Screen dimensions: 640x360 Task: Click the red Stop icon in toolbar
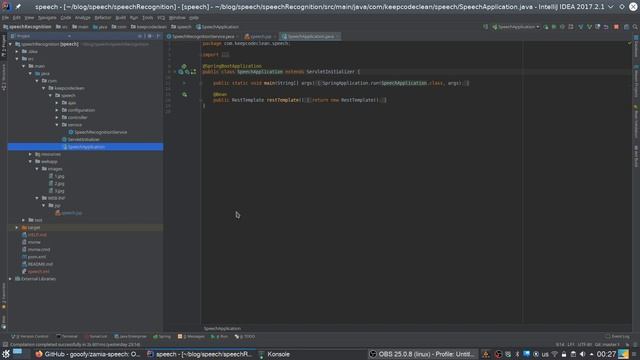(616, 27)
